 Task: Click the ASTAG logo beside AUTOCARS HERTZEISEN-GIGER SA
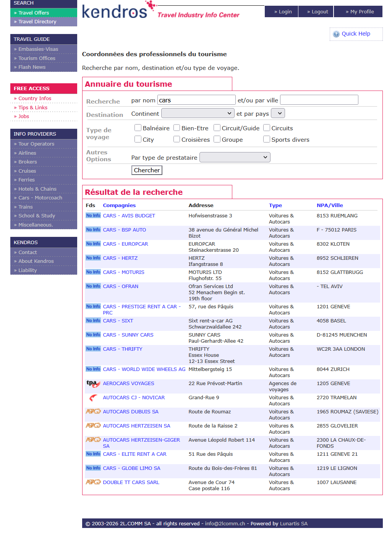[x=93, y=440]
